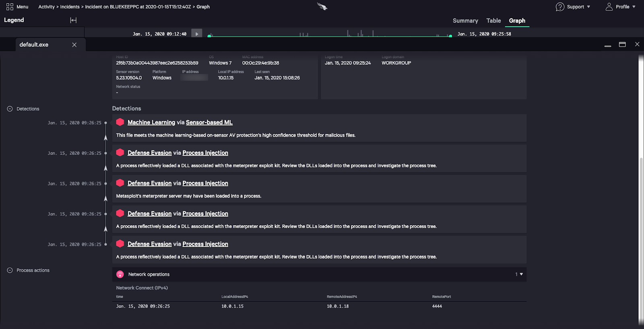Collapse the Legend panel with arrow icon

[73, 21]
